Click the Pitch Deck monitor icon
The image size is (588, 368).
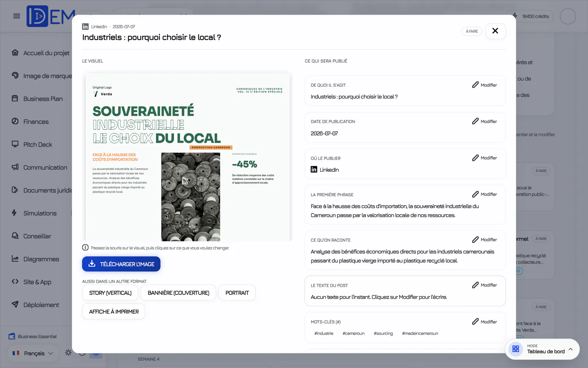click(x=15, y=144)
